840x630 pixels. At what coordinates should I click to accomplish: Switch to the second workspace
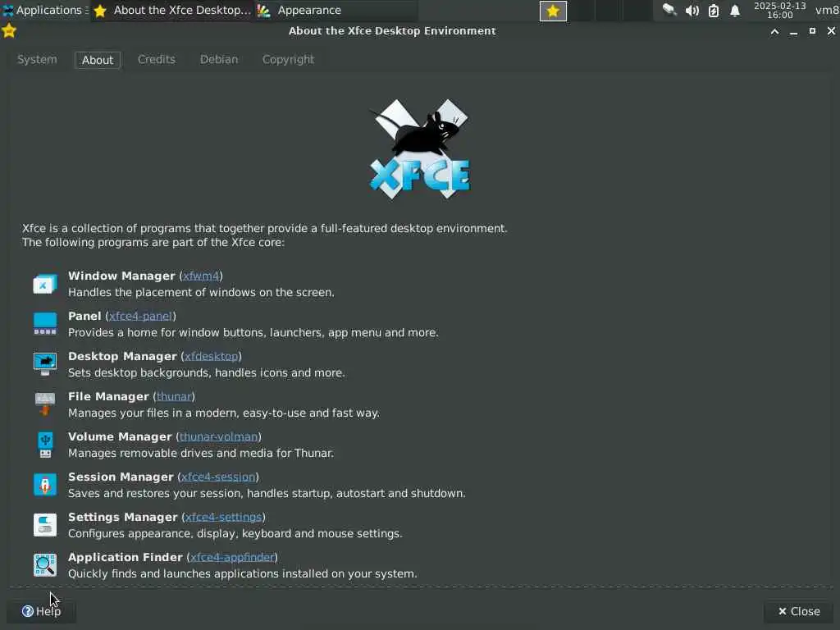(x=582, y=11)
